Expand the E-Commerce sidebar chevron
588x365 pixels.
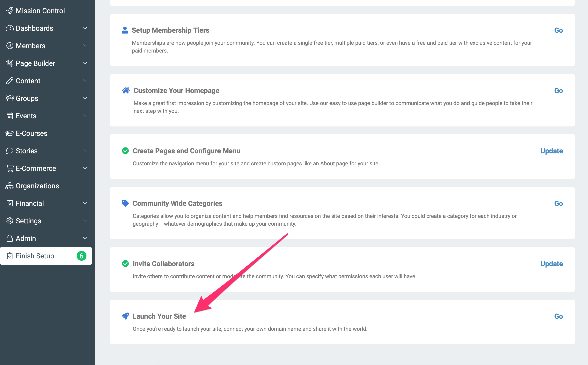85,168
